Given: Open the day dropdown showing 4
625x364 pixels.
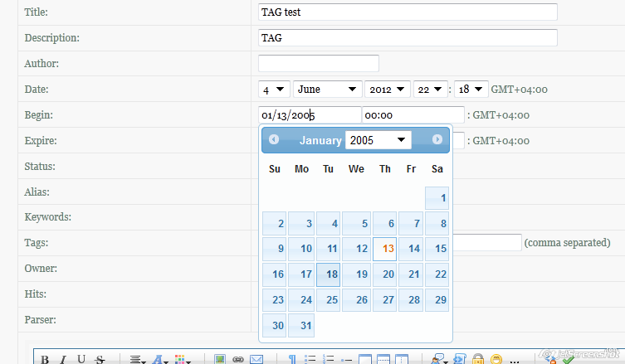Looking at the screenshot, I should tap(273, 90).
